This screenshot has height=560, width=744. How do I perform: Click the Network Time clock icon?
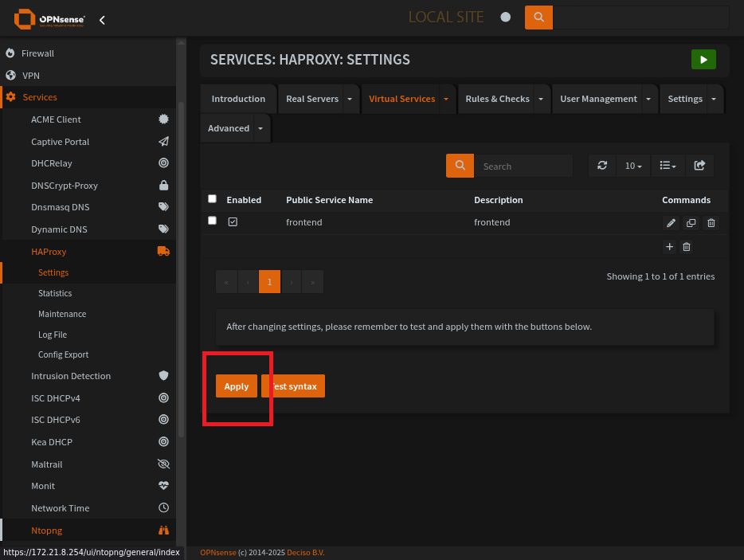[x=163, y=507]
